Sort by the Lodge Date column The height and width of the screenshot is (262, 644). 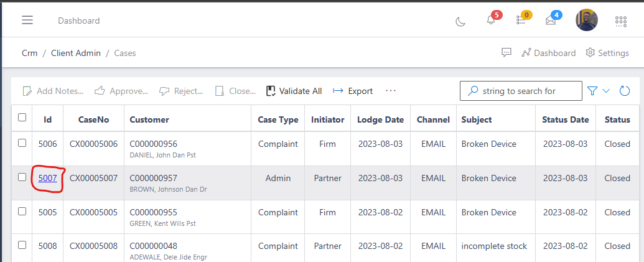pyautogui.click(x=380, y=119)
